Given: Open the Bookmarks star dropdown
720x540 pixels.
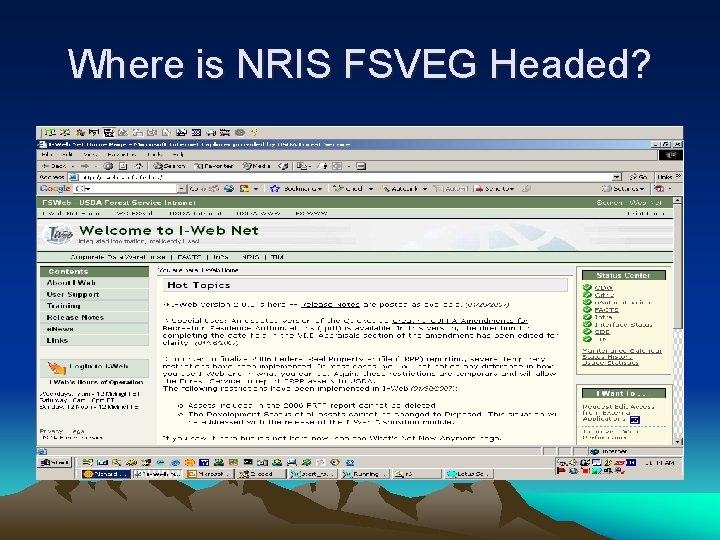Looking at the screenshot, I should (x=296, y=189).
